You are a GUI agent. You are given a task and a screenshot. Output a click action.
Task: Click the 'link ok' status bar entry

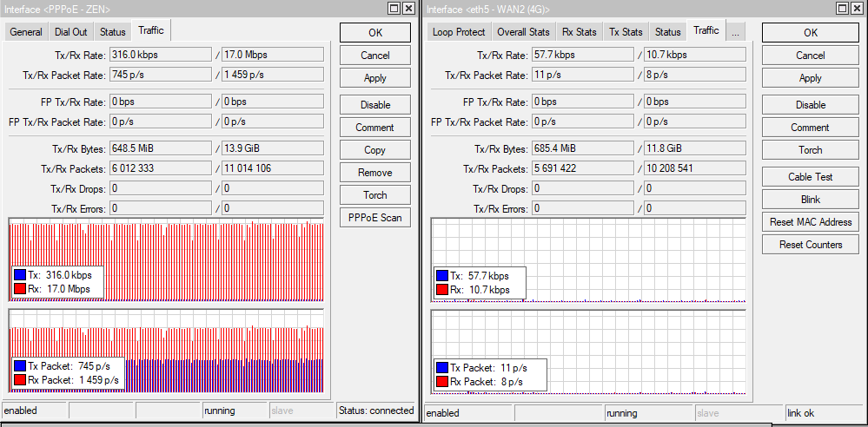[825, 413]
